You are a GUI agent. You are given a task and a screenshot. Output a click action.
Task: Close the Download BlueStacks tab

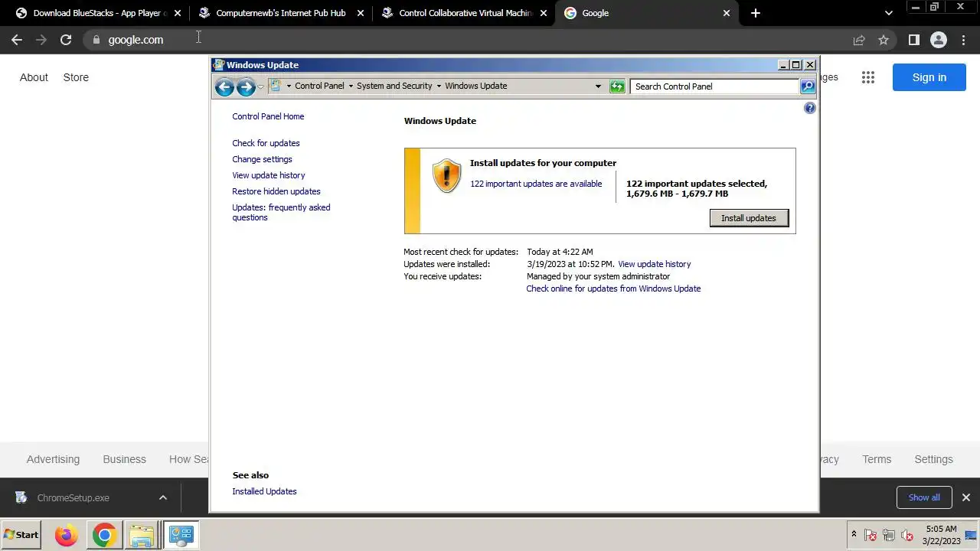point(178,13)
